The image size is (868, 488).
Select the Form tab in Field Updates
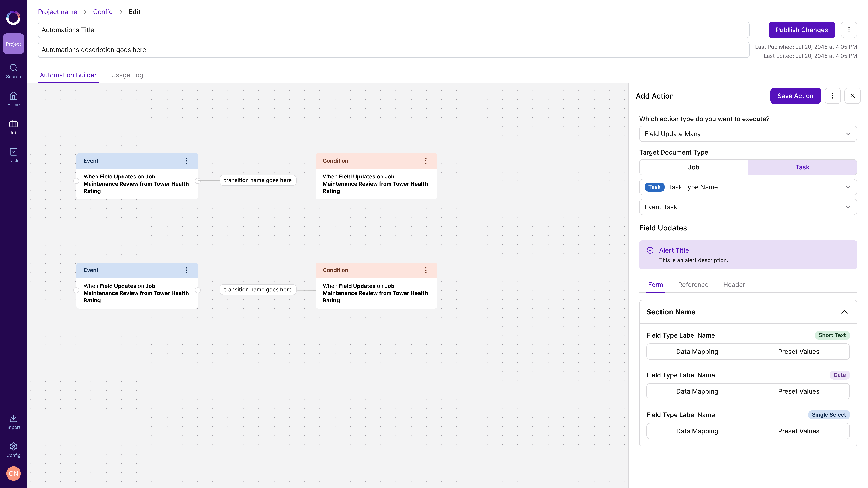click(656, 285)
